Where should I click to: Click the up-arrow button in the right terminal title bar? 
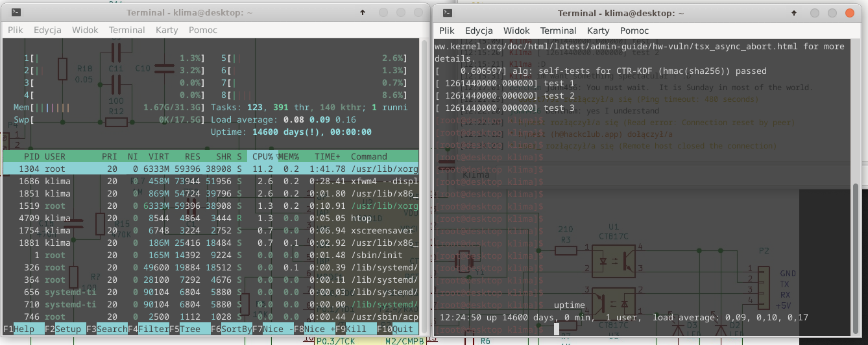click(x=793, y=12)
